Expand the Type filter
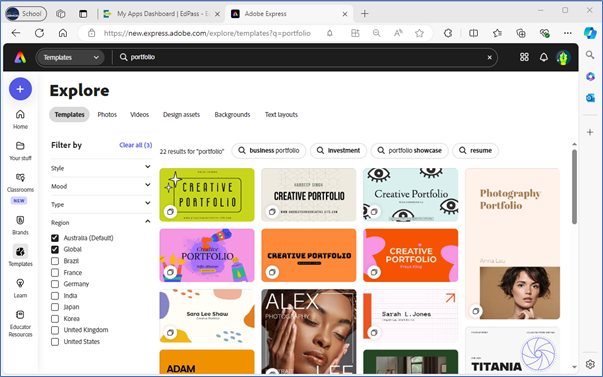The image size is (603, 377). coord(101,204)
